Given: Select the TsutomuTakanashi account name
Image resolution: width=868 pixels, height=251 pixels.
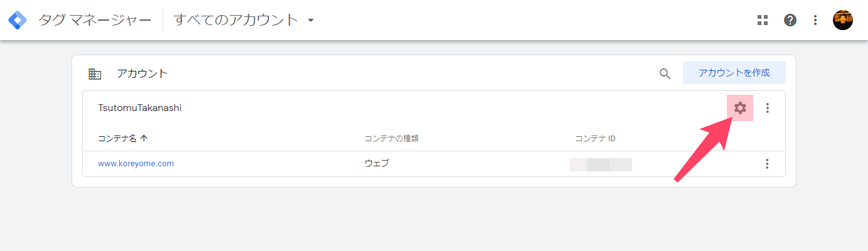Looking at the screenshot, I should tap(140, 108).
